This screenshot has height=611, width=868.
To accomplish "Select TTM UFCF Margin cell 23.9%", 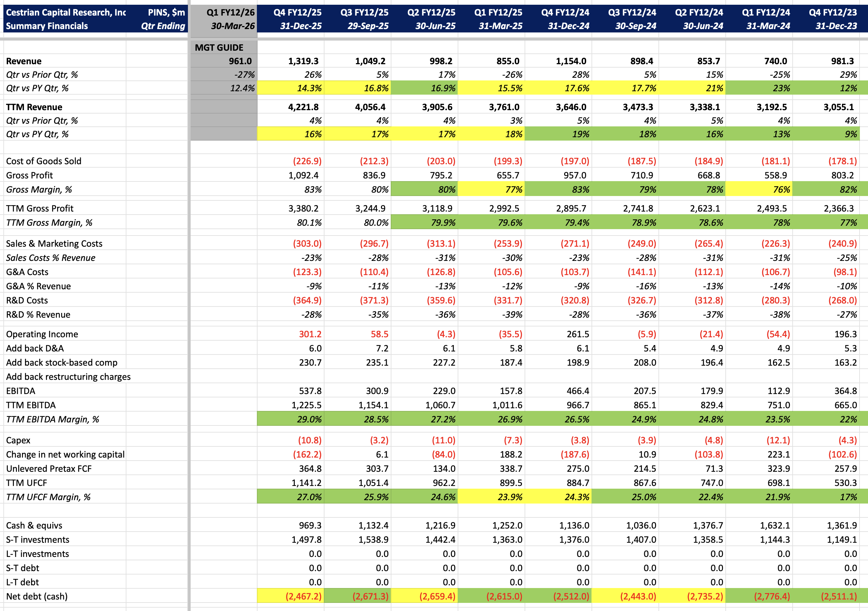I will pyautogui.click(x=510, y=497).
